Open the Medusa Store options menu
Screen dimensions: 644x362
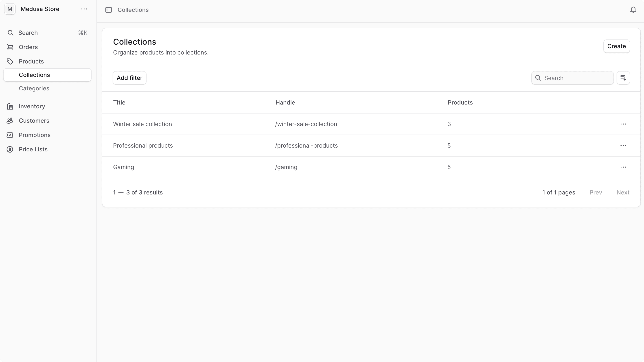[84, 9]
